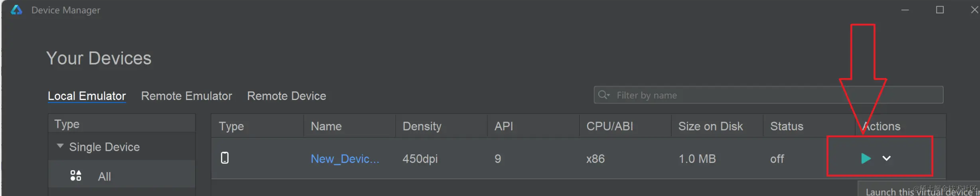Select the All item under Single Device
Screen dimensions: 980x196
click(x=105, y=176)
